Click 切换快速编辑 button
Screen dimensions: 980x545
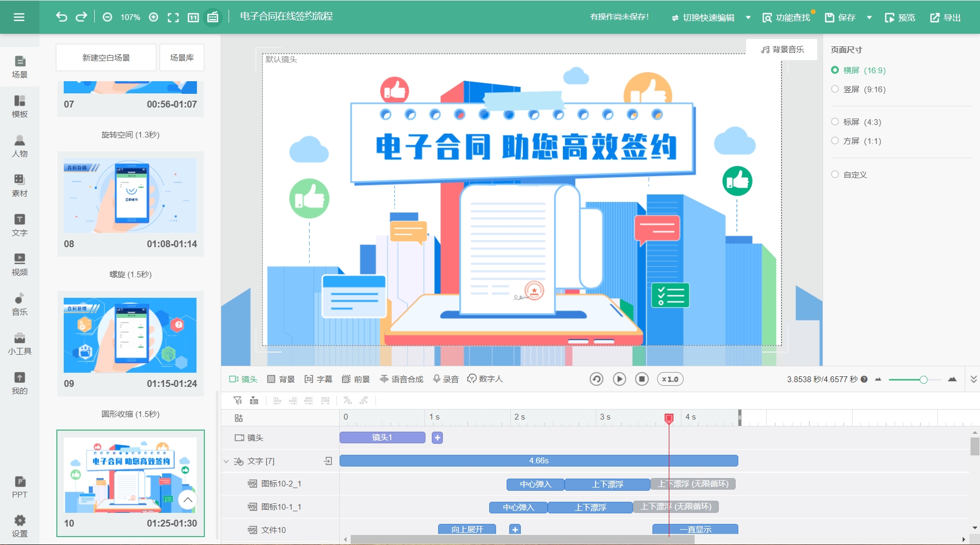pos(703,17)
